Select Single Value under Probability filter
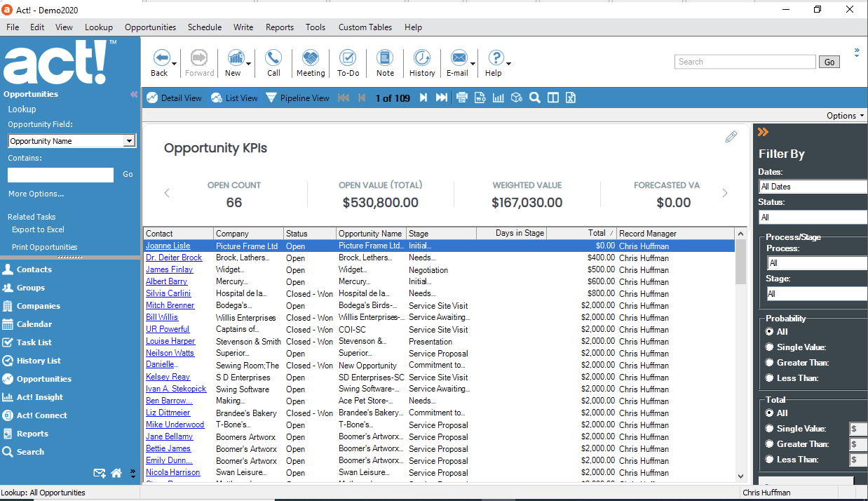Viewport: 868px width, 501px height. 769,347
